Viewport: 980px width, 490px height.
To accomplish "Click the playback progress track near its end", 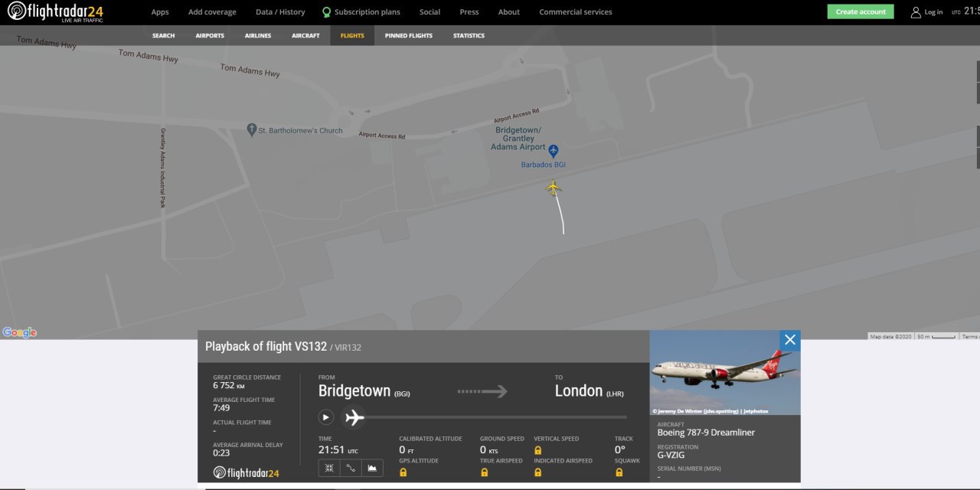I will [x=620, y=417].
